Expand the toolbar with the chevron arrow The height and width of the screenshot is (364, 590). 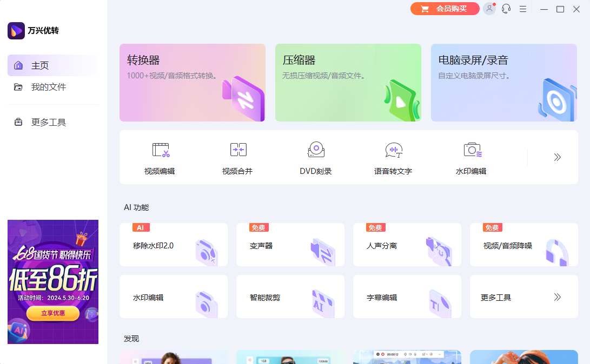(557, 157)
